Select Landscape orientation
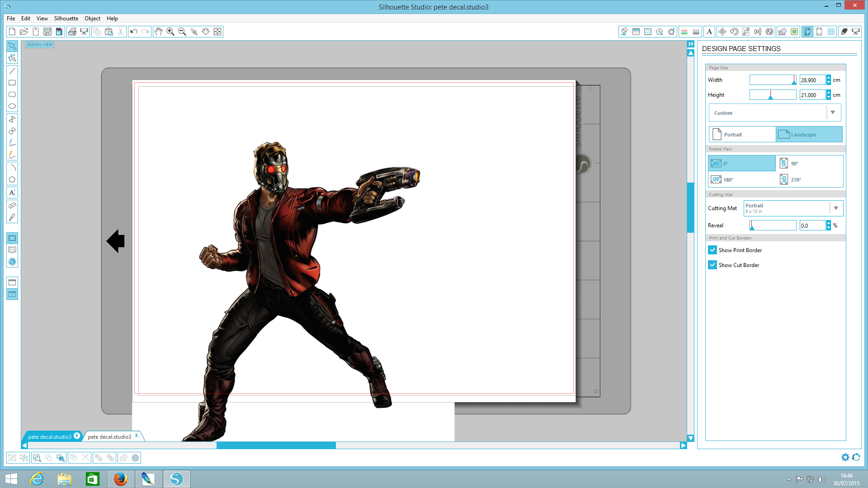 point(809,134)
